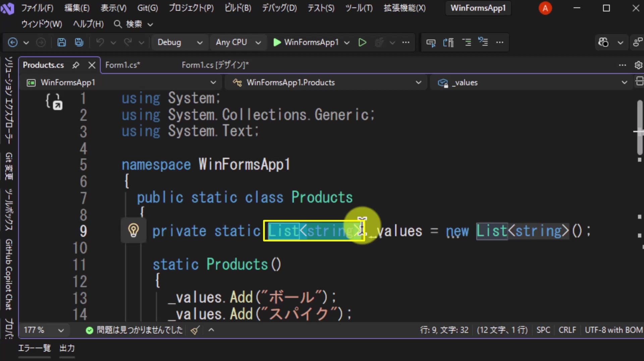Expand the startup project dropdown arrow
The image size is (644, 361).
pyautogui.click(x=347, y=43)
